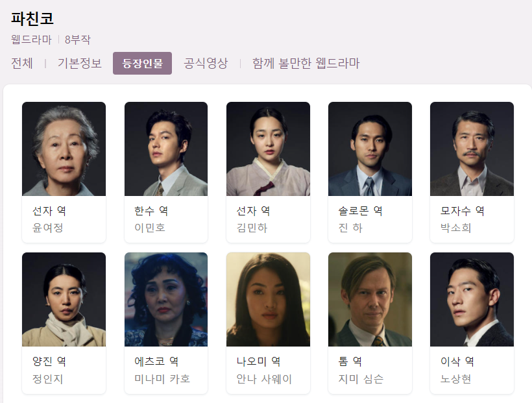Click the 웹드라마 category label
Screen dimensions: 532x403
(31, 40)
